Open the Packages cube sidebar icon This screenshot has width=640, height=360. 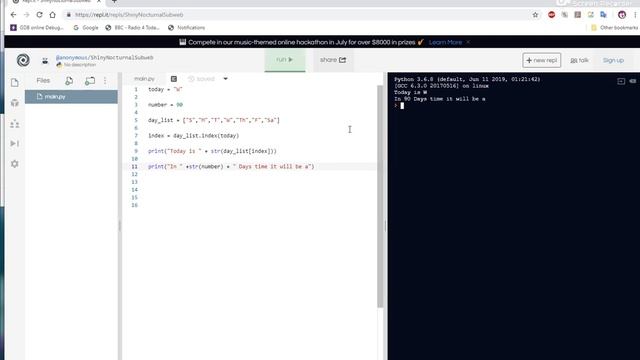tap(15, 103)
